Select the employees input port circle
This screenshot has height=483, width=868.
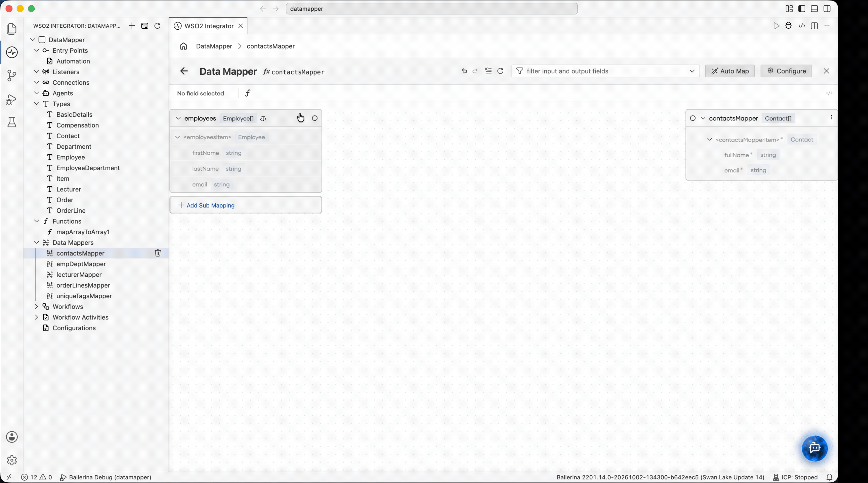click(315, 118)
